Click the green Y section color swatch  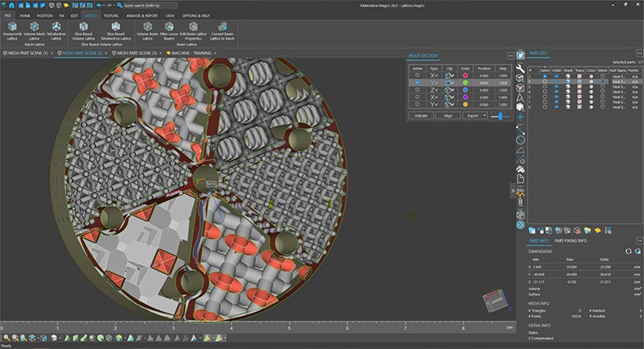coord(465,84)
